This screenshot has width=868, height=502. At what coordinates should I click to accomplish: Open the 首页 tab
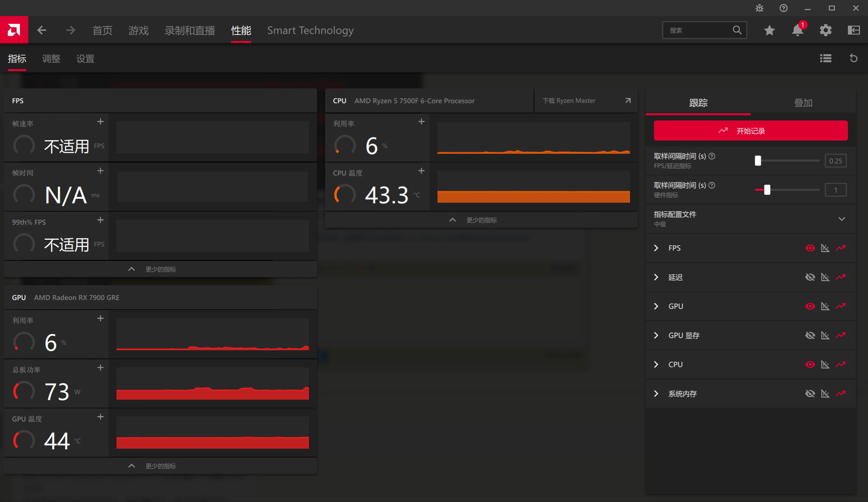point(102,31)
